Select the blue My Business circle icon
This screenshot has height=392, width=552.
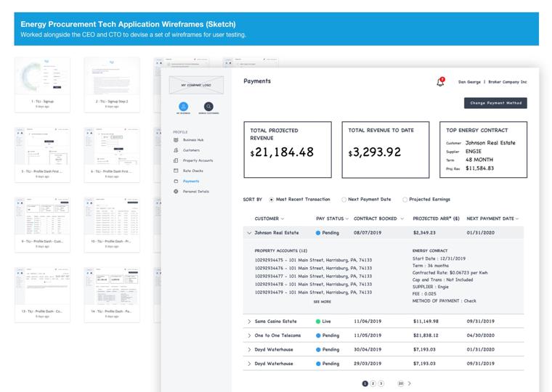(x=184, y=106)
